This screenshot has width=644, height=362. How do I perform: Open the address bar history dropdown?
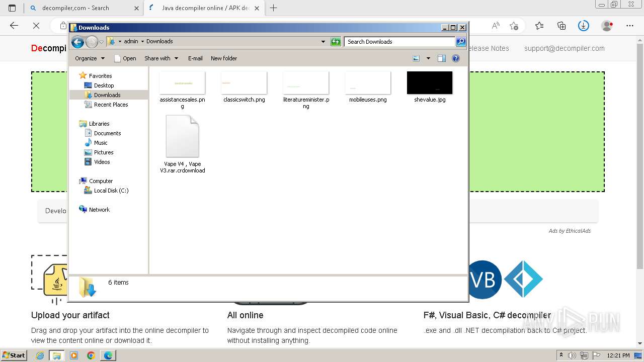(x=323, y=42)
